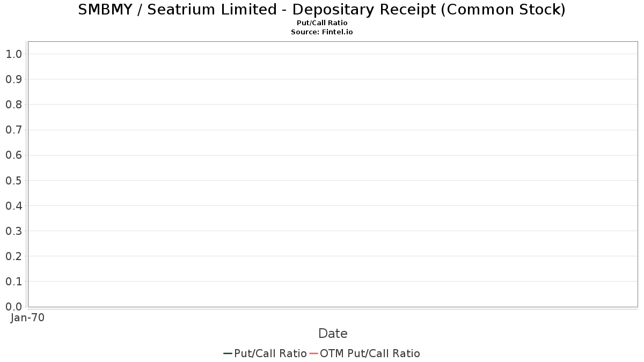Click the Date axis title
Image resolution: width=644 pixels, height=362 pixels.
(x=333, y=334)
